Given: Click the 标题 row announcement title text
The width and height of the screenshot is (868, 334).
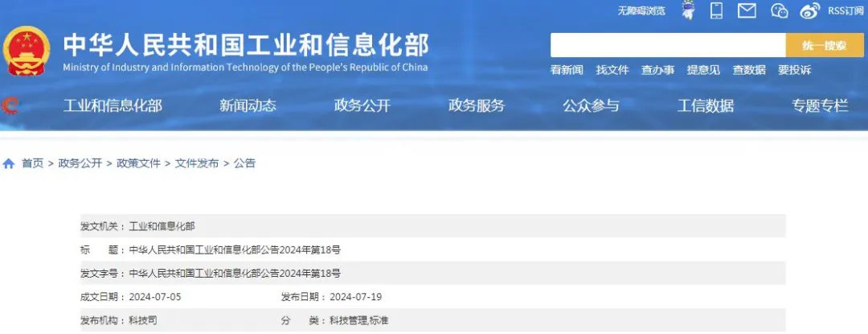Looking at the screenshot, I should pyautogui.click(x=235, y=250).
